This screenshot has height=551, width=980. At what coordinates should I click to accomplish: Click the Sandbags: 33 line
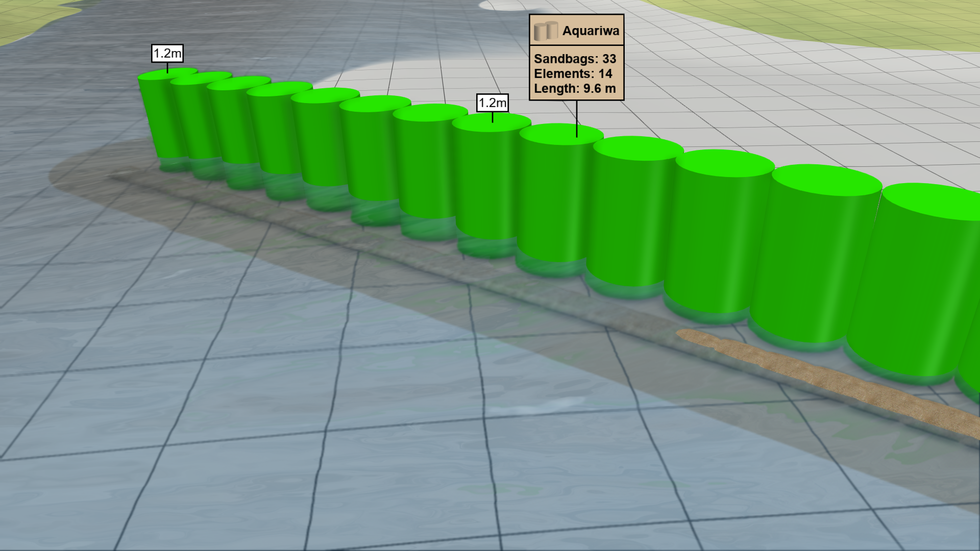coord(575,59)
